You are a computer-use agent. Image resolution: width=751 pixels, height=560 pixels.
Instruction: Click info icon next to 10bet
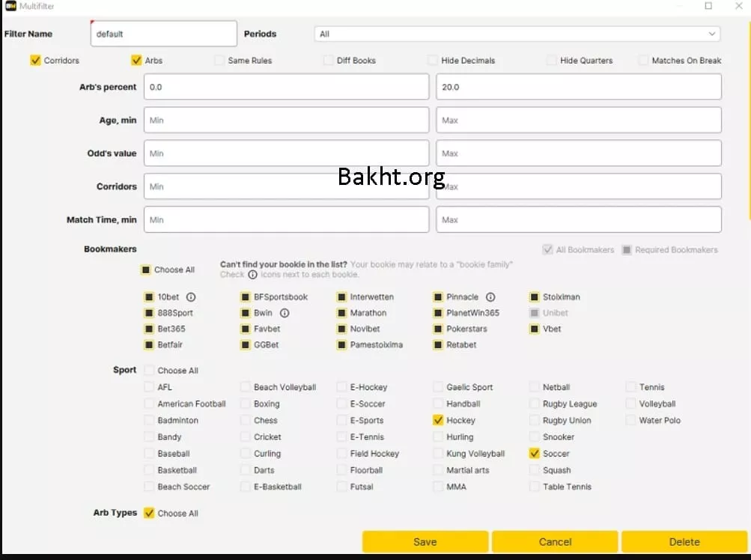click(x=191, y=297)
